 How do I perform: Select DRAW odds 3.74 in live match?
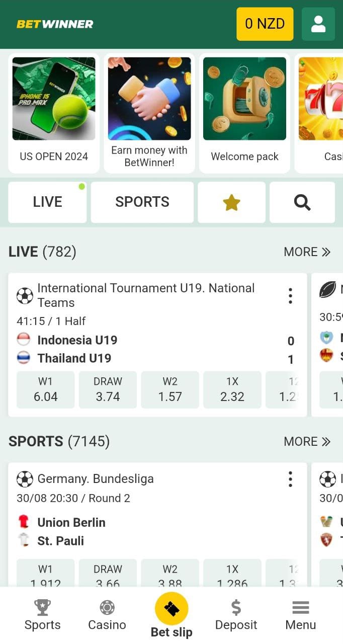tap(108, 389)
